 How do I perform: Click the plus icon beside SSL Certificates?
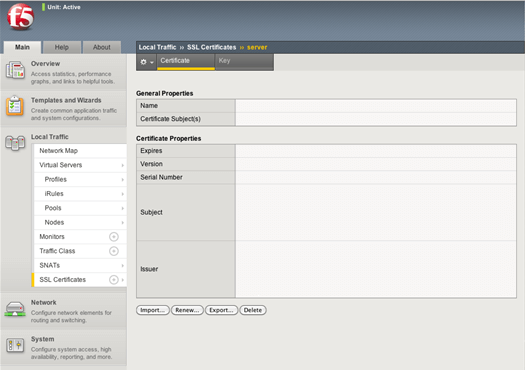pos(114,280)
